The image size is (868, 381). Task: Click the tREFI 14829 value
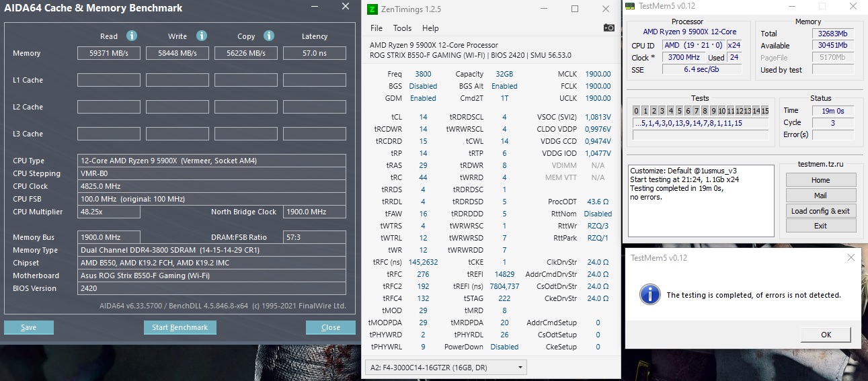click(x=504, y=274)
